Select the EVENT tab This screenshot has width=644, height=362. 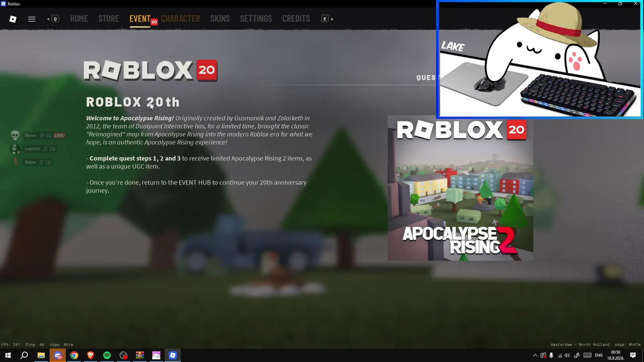[x=140, y=19]
